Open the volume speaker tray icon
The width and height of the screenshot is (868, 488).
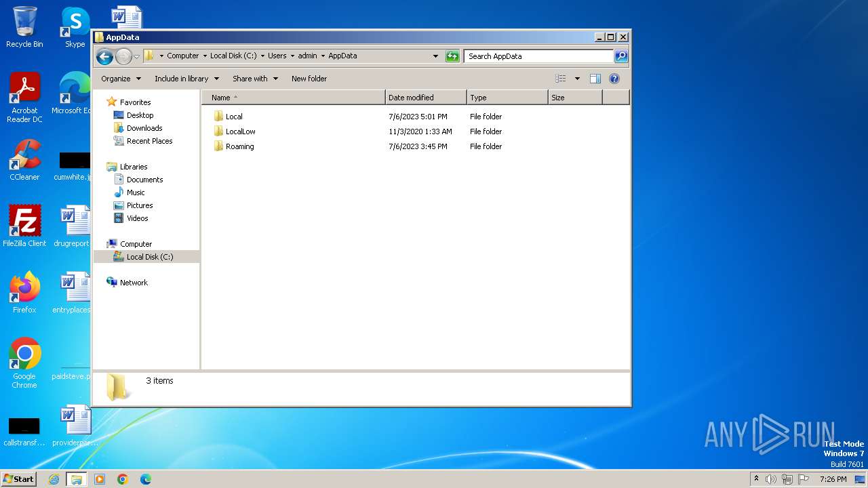tap(771, 479)
